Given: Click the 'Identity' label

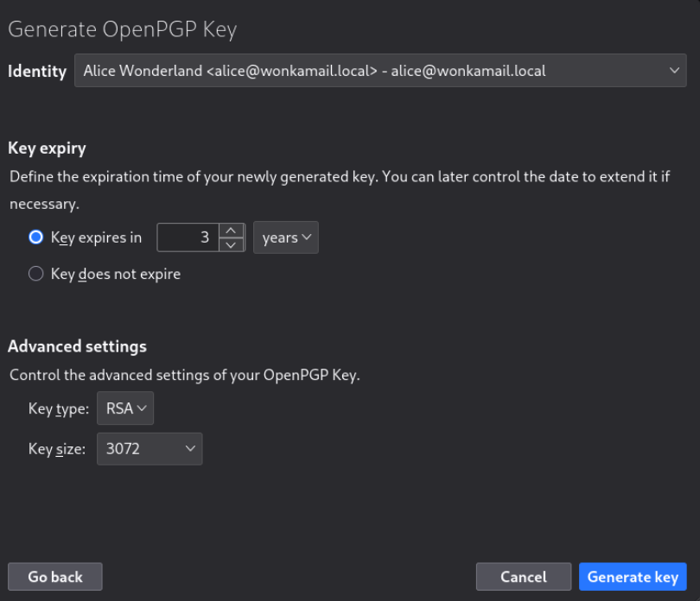Looking at the screenshot, I should tap(37, 72).
